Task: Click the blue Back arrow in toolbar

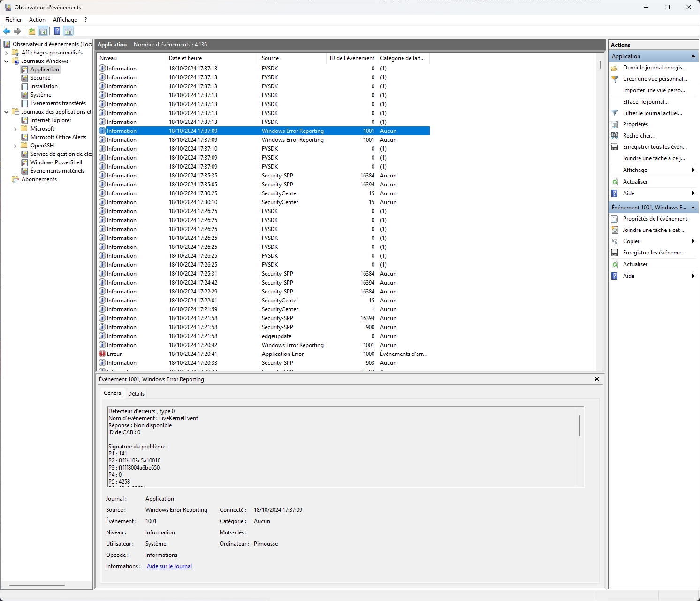Action: [7, 31]
